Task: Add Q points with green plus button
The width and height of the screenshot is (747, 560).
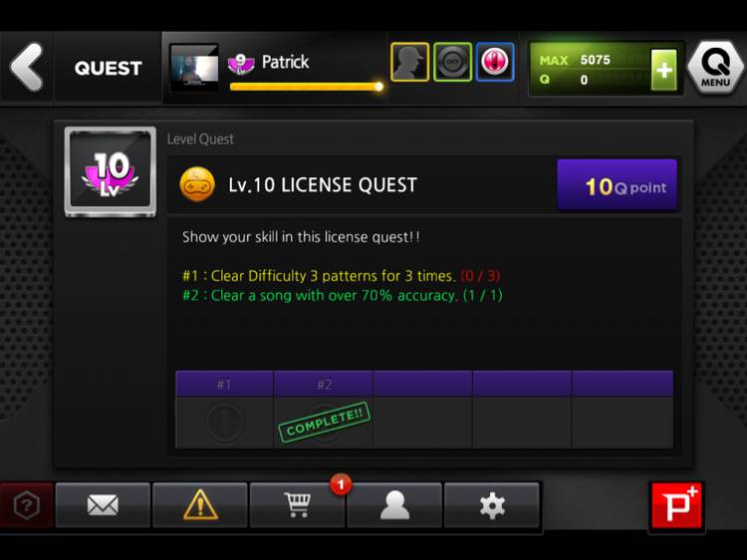Action: tap(663, 70)
